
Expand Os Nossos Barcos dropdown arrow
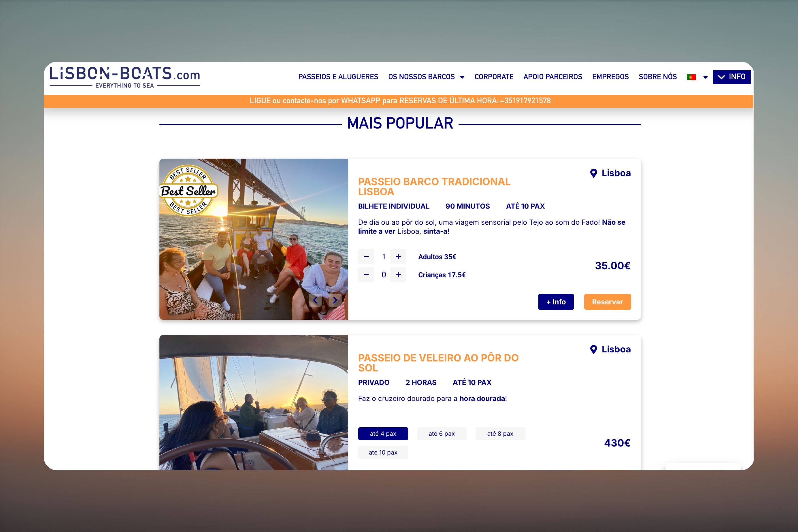pyautogui.click(x=462, y=78)
